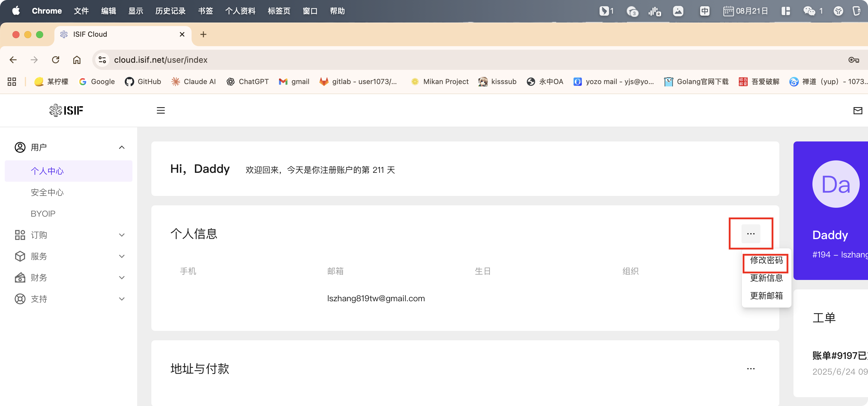Viewport: 868px width, 406px height.
Task: Choose 修改密码 from the dropdown menu
Action: click(766, 260)
